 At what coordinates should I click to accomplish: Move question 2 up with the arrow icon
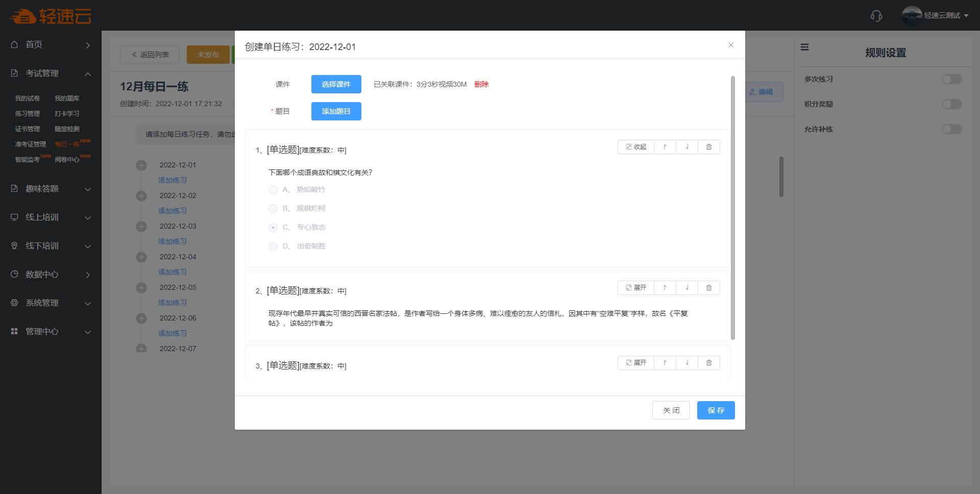point(665,288)
